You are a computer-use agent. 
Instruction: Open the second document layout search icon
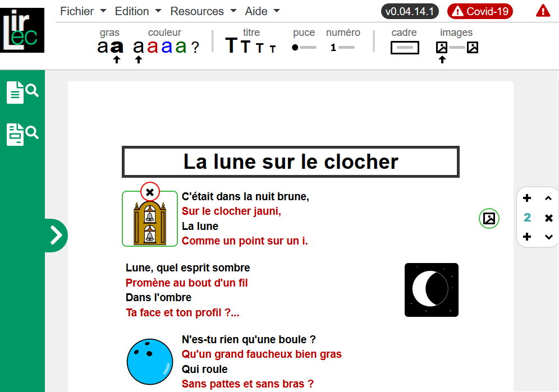(x=22, y=135)
